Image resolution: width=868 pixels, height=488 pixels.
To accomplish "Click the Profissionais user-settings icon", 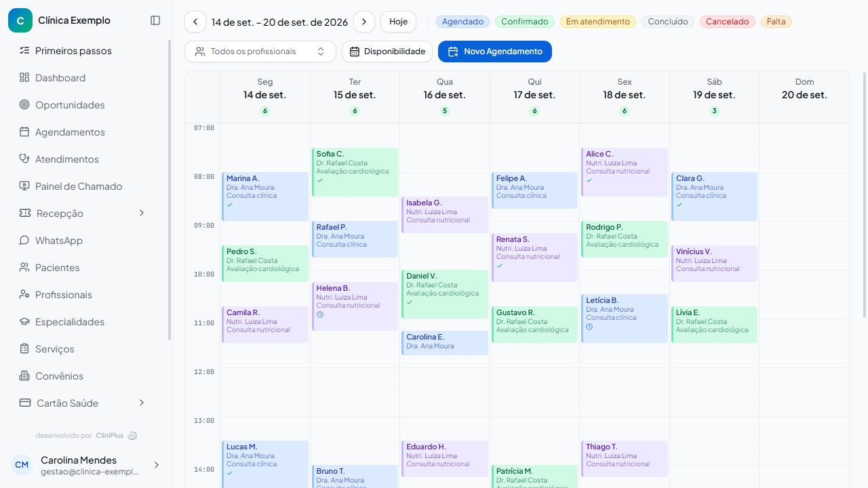I will pyautogui.click(x=24, y=294).
